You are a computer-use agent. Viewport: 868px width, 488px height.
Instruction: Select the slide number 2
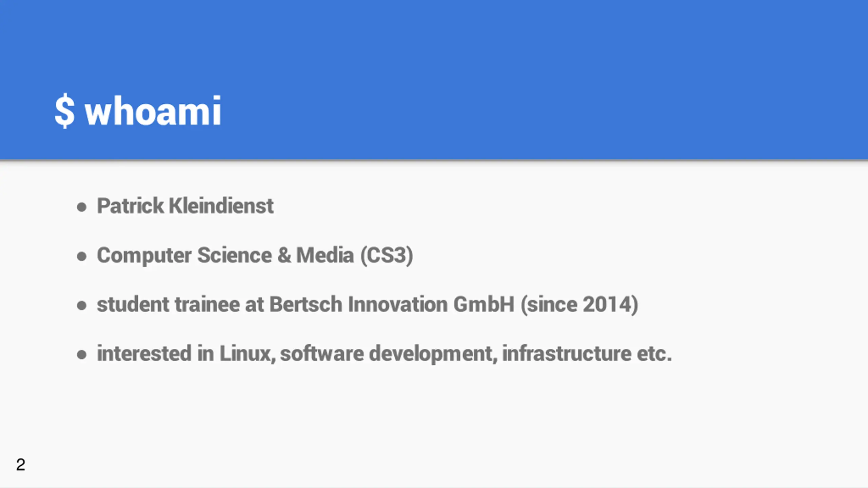[x=20, y=465]
